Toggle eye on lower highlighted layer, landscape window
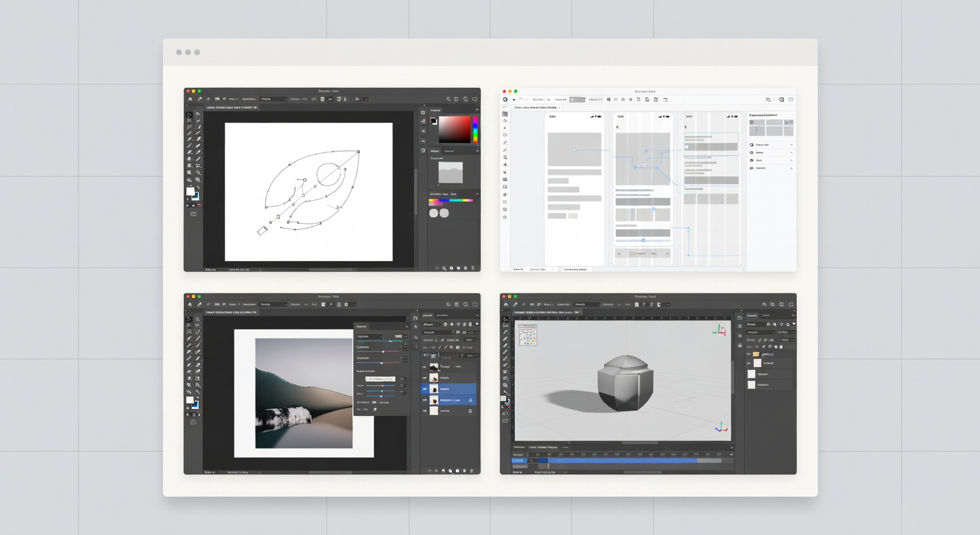Image resolution: width=980 pixels, height=535 pixels. (425, 400)
